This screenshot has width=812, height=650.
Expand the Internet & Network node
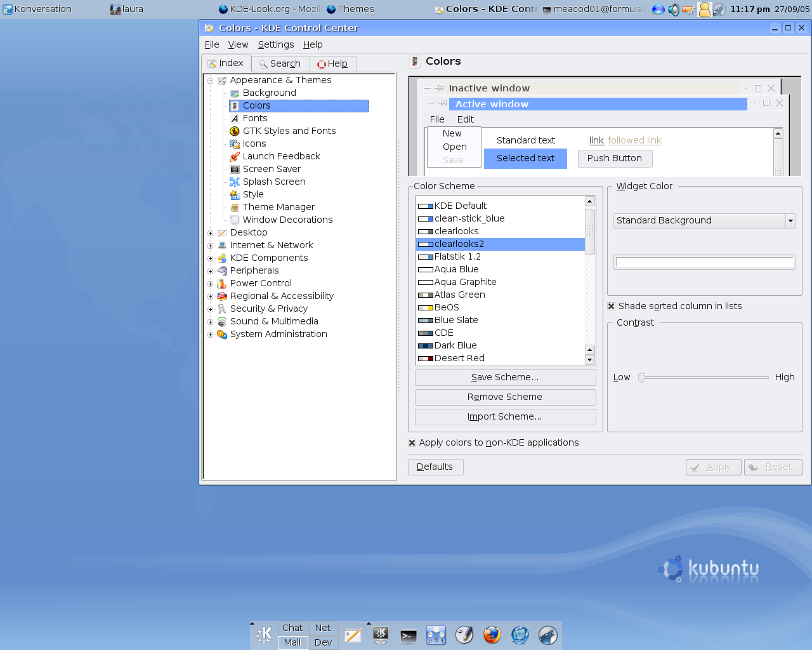[211, 246]
